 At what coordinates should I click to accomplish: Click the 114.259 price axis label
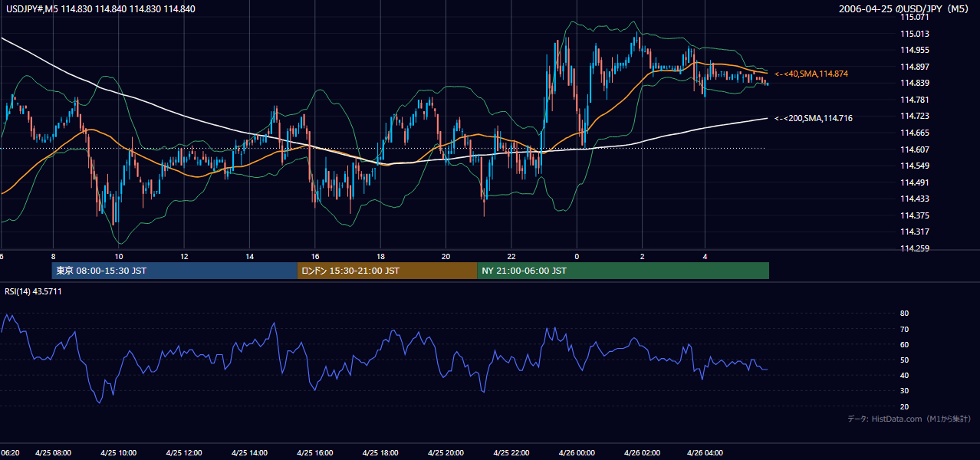tap(915, 248)
